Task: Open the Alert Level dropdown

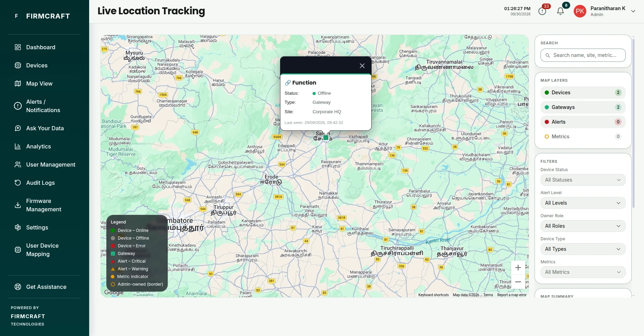Action: click(x=583, y=203)
